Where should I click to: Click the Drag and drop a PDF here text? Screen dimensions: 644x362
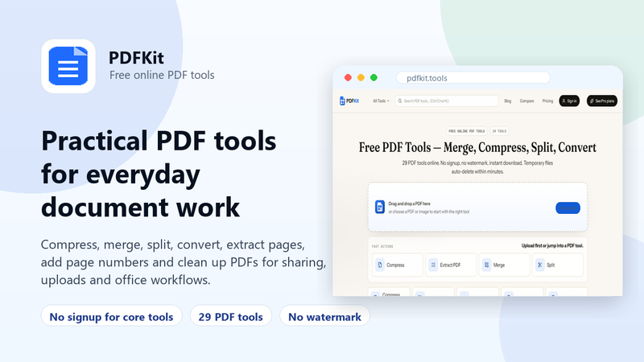410,204
